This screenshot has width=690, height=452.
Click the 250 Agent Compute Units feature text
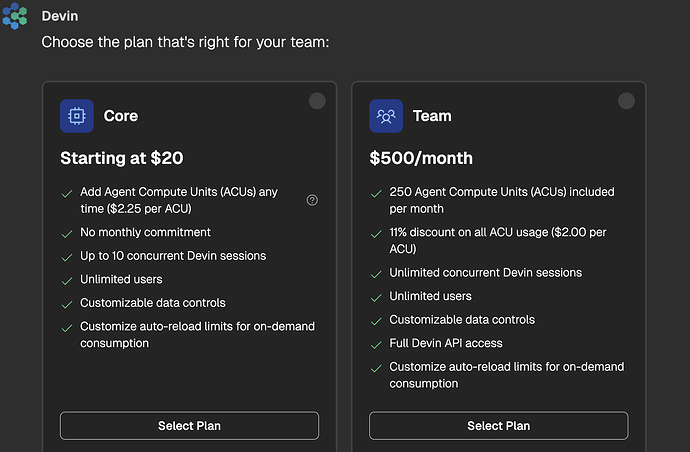pos(502,200)
